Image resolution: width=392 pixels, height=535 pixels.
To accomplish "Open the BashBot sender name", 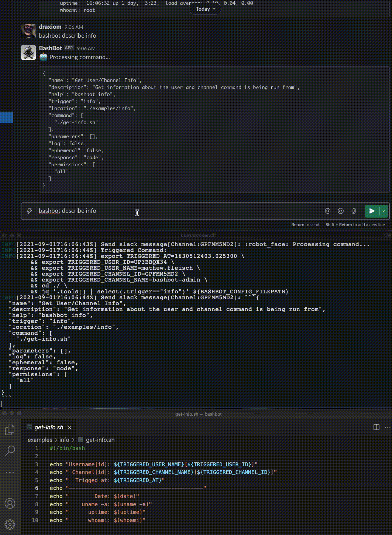I will coord(51,48).
